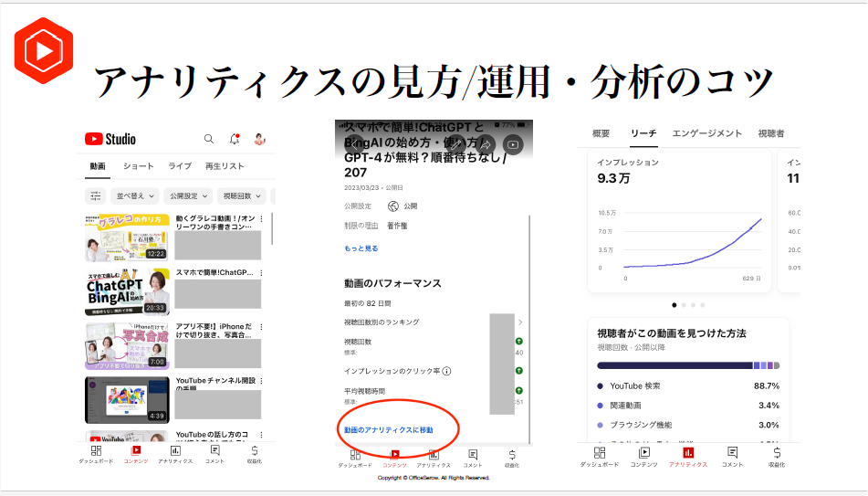
Task: Tap the green up-arrow badge for 平均視聴時間
Action: click(519, 390)
